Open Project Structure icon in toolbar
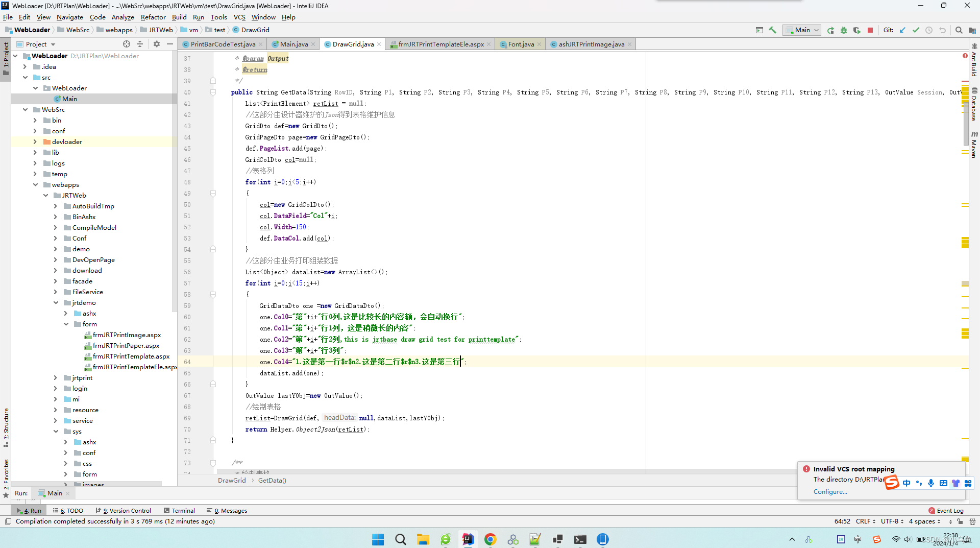This screenshot has width=980, height=548. click(x=972, y=30)
